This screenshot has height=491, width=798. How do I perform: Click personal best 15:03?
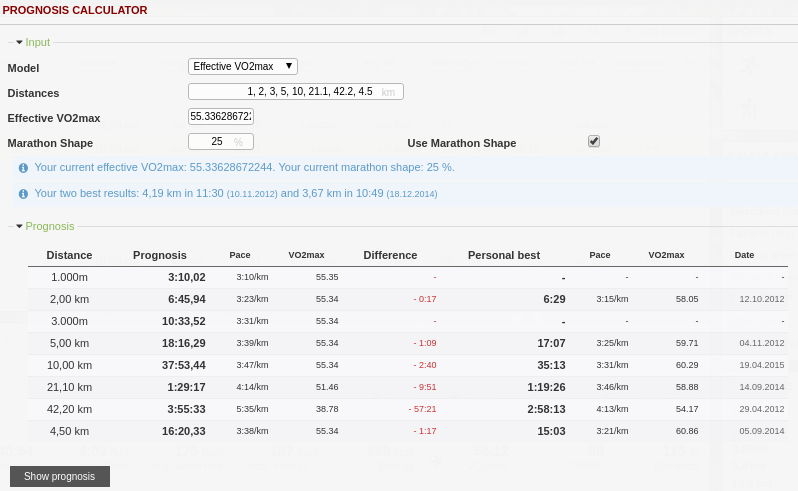pos(551,431)
